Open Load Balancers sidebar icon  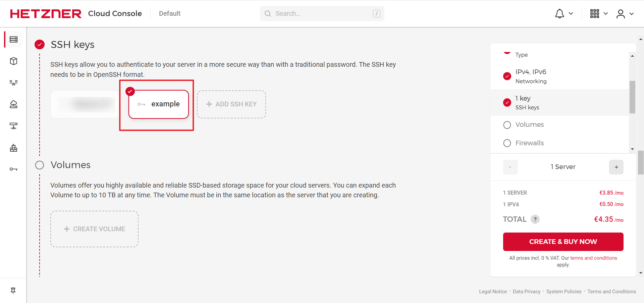pos(13,83)
